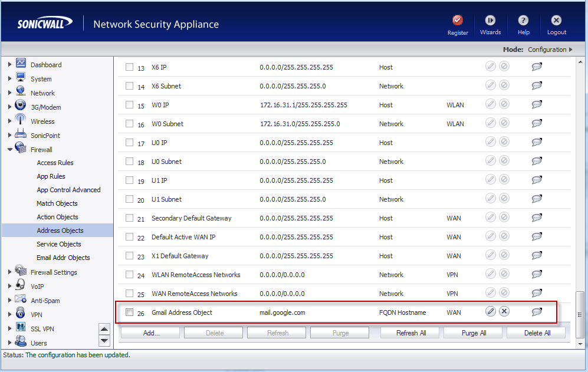Viewport: 588px width, 372px height.
Task: Open Email Addr Objects page
Action: coord(63,258)
